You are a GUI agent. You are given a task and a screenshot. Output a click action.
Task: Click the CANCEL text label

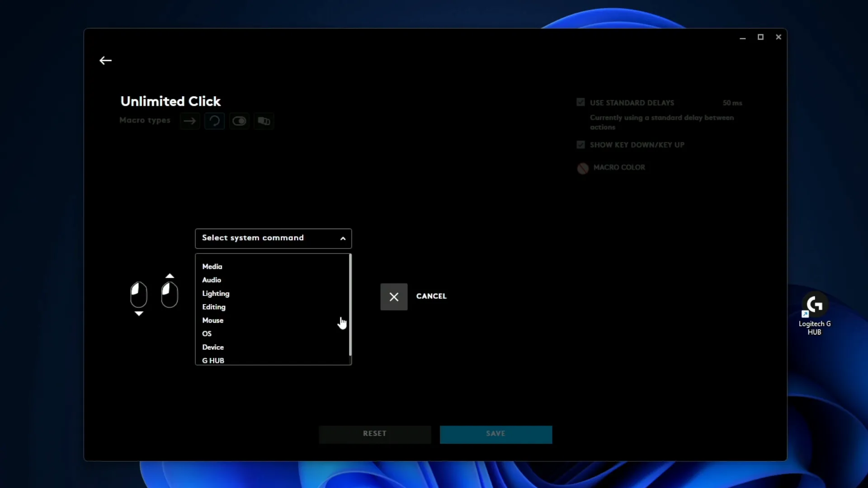tap(431, 296)
